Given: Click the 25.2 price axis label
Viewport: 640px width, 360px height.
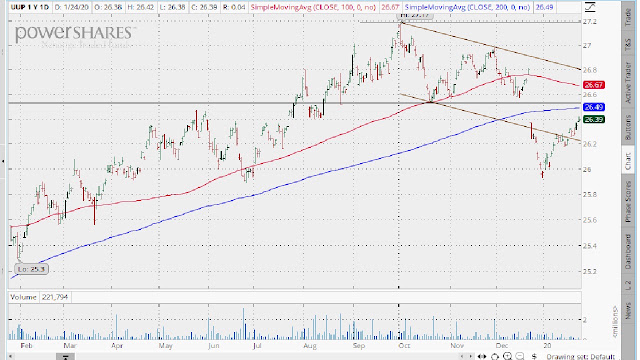Looking at the screenshot, I should (589, 271).
